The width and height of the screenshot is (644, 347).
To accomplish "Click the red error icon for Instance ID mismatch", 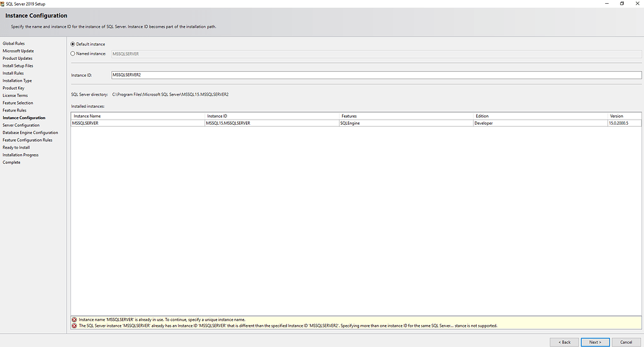I will pyautogui.click(x=74, y=326).
